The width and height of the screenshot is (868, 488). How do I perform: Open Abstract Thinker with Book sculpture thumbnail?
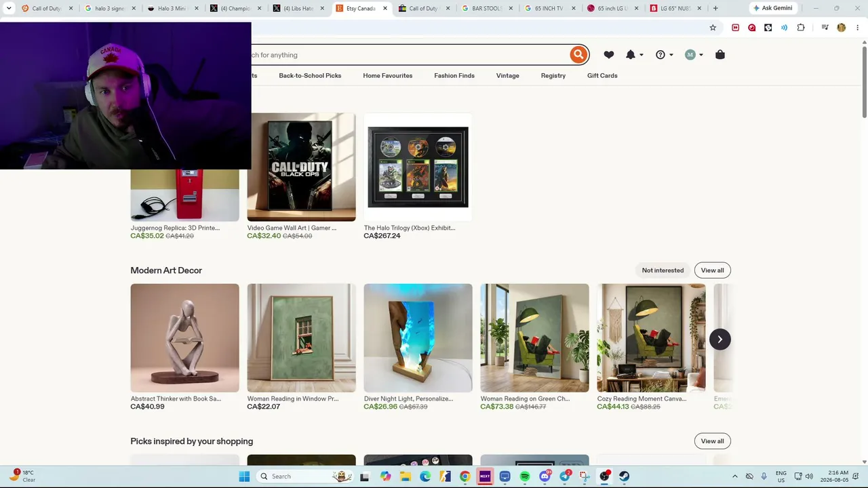tap(185, 338)
